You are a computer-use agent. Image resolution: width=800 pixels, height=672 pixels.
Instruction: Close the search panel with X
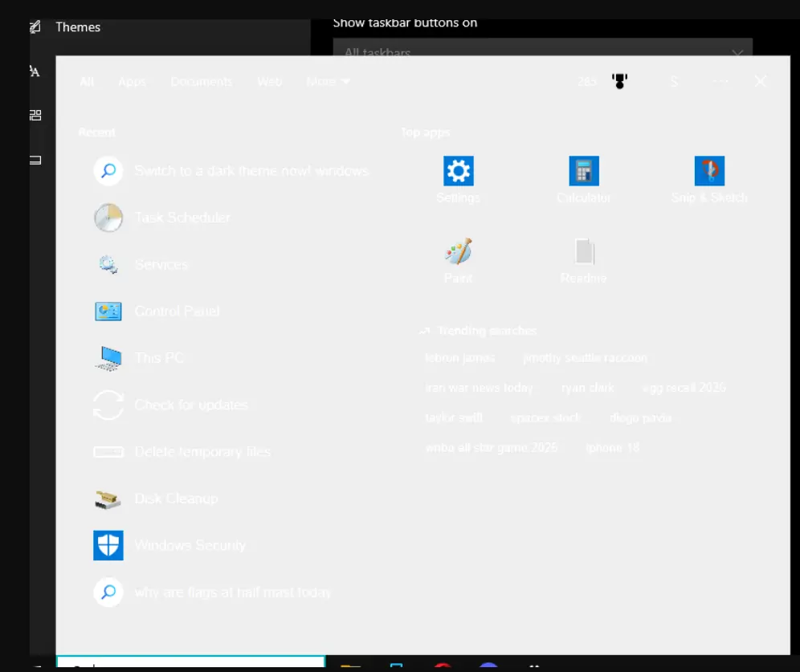point(760,81)
